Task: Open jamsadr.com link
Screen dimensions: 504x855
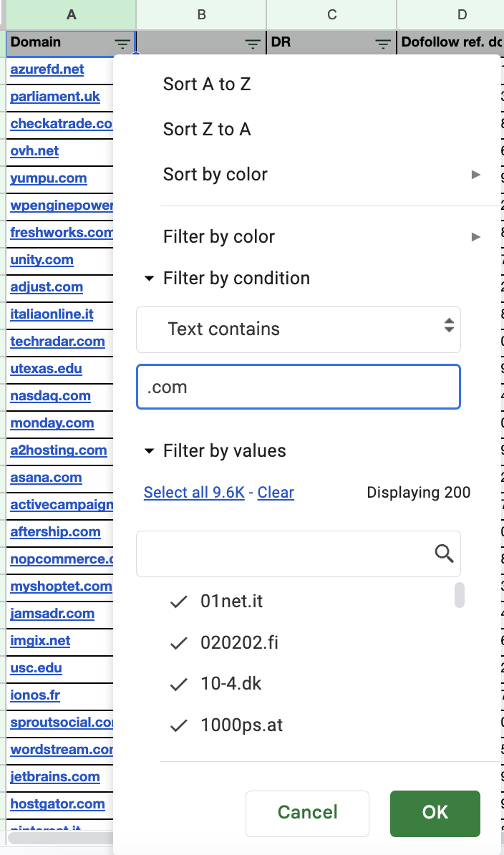Action: coord(52,614)
